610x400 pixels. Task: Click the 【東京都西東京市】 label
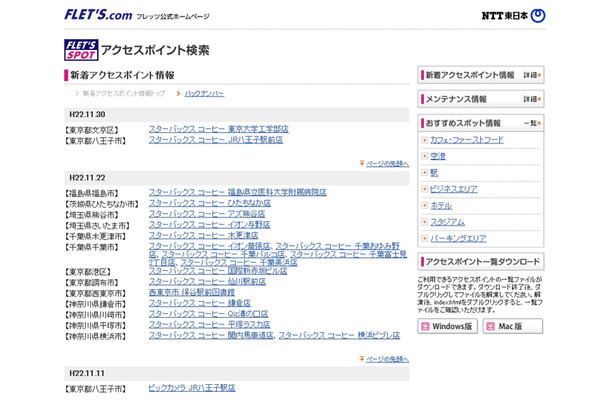[96, 293]
